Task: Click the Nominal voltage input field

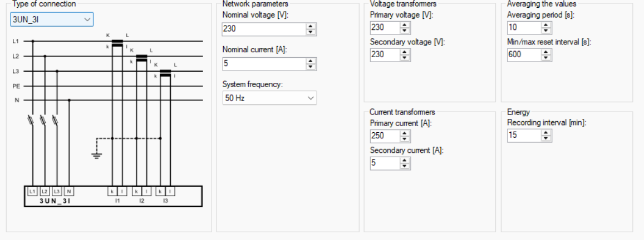Action: 263,29
